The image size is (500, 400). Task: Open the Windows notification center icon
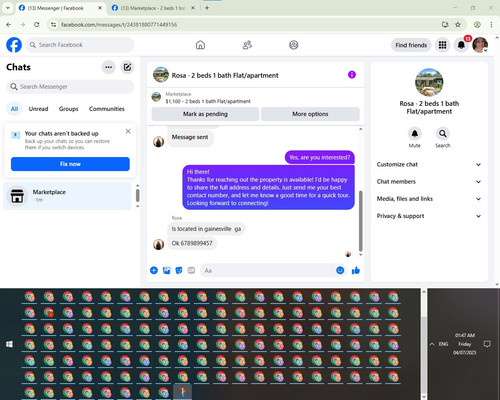pos(487,344)
